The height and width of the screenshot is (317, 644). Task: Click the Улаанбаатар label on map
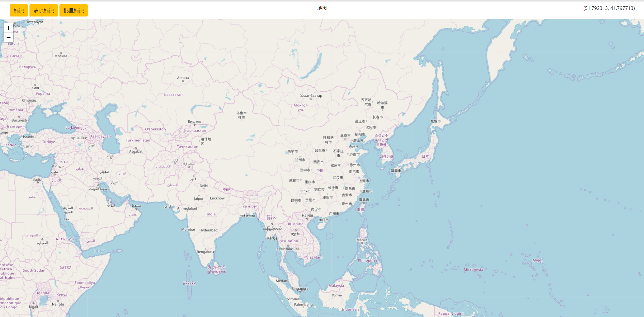coord(311,96)
